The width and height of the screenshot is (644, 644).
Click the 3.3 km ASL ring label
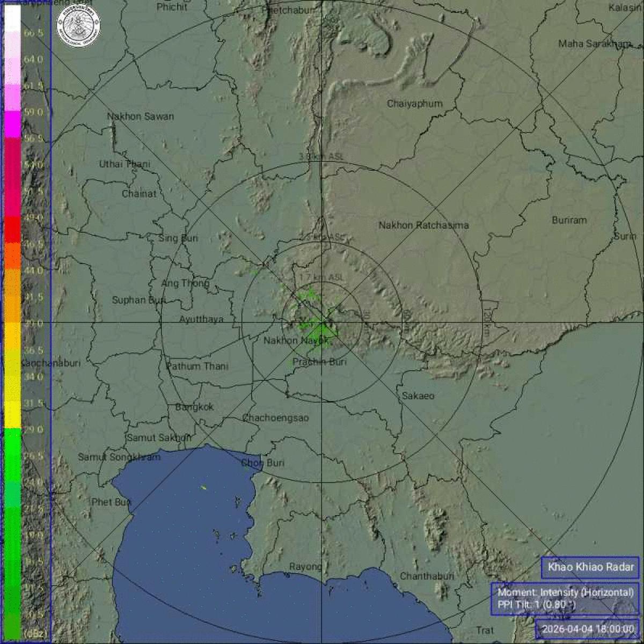(321, 157)
